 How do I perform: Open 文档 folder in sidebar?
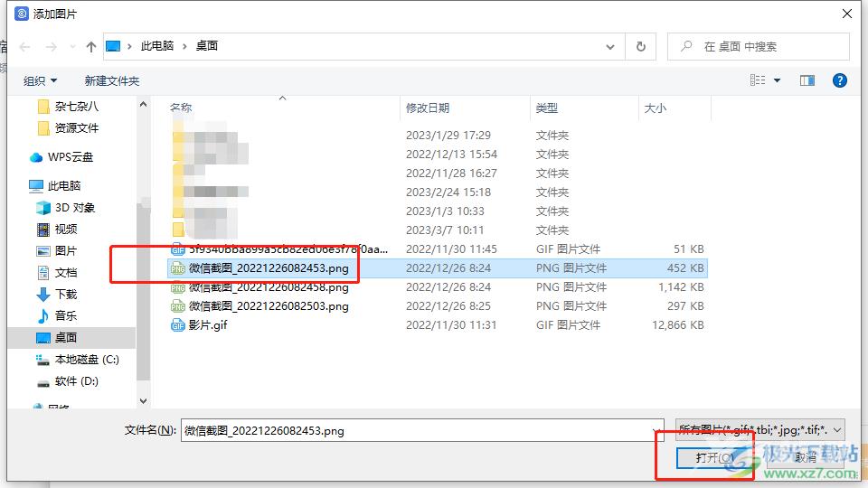click(x=57, y=273)
